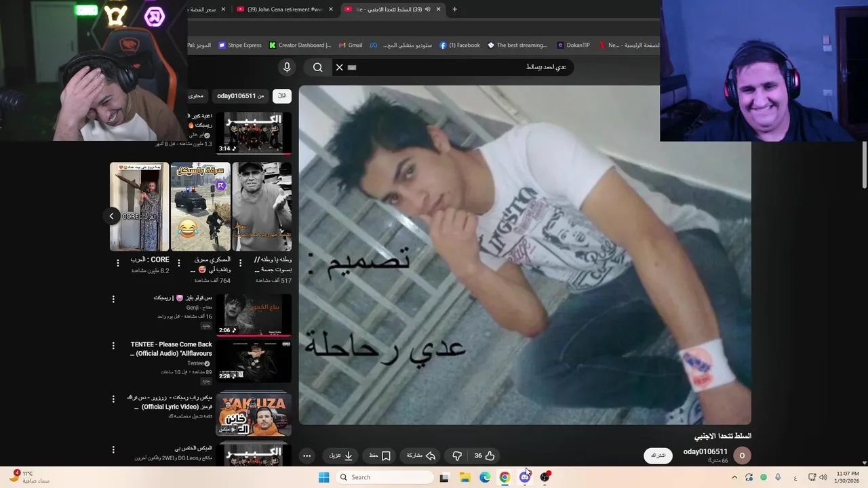Save the video with bookmark button
Viewport: 868px width, 488px height.
point(380,455)
